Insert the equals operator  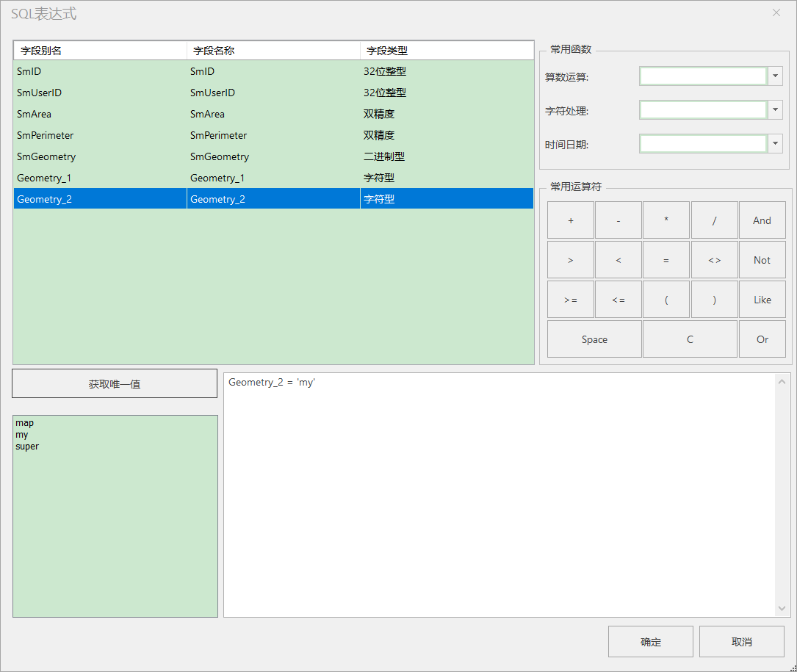tap(666, 260)
